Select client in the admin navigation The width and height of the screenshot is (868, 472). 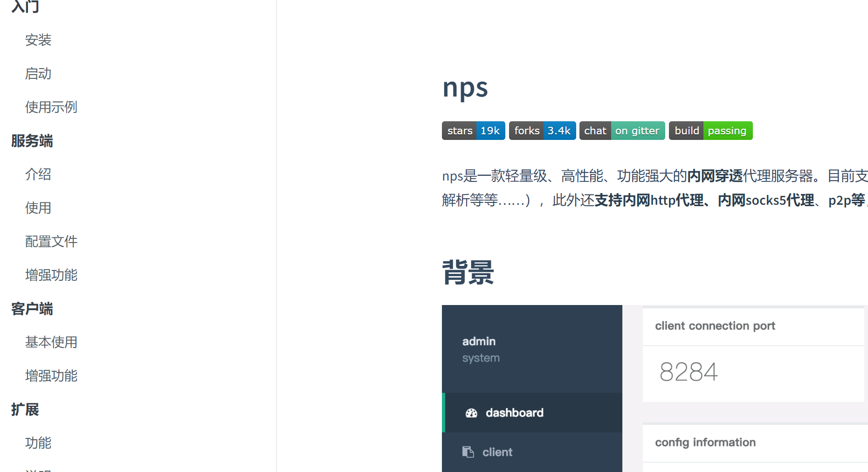497,451
